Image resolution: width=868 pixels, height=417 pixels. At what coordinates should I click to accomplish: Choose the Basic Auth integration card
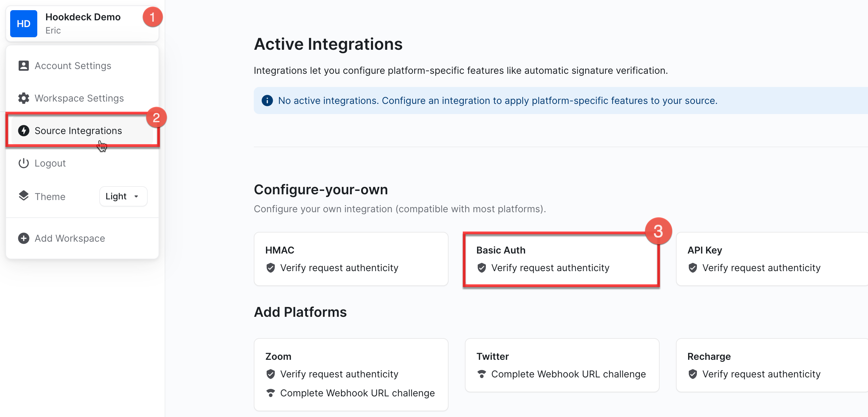(x=561, y=259)
